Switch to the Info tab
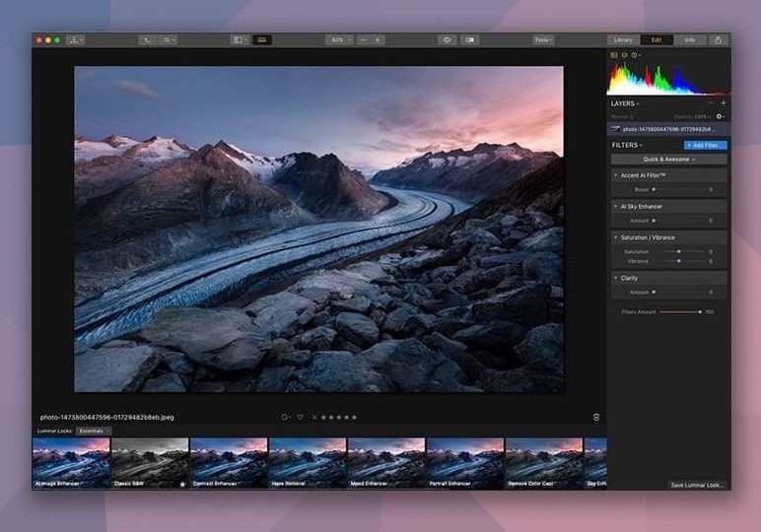The width and height of the screenshot is (761, 532). 690,40
